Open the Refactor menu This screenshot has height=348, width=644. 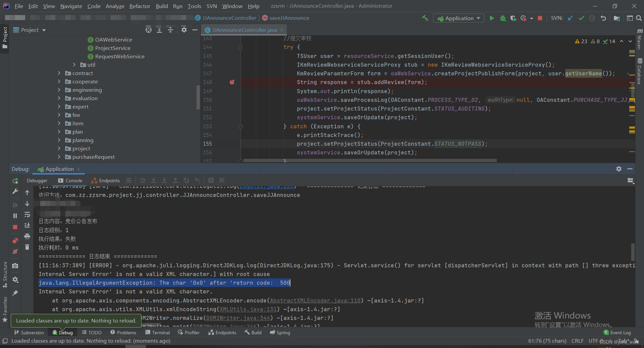point(140,6)
